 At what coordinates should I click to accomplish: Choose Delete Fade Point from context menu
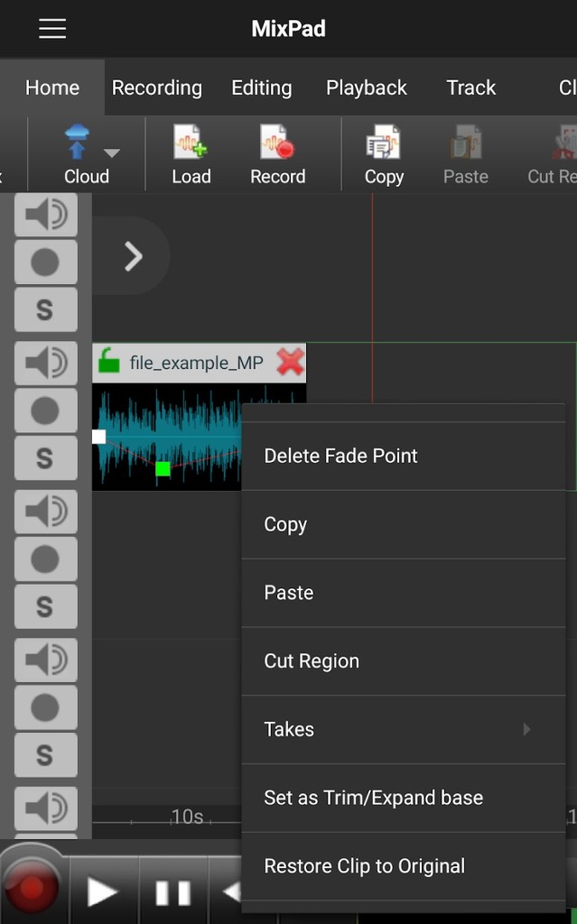pos(340,456)
